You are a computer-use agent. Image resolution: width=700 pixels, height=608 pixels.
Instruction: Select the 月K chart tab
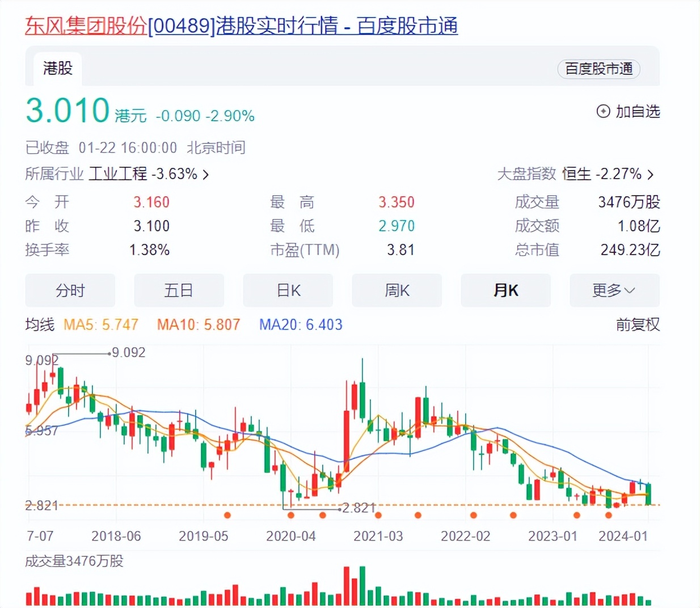tap(505, 290)
